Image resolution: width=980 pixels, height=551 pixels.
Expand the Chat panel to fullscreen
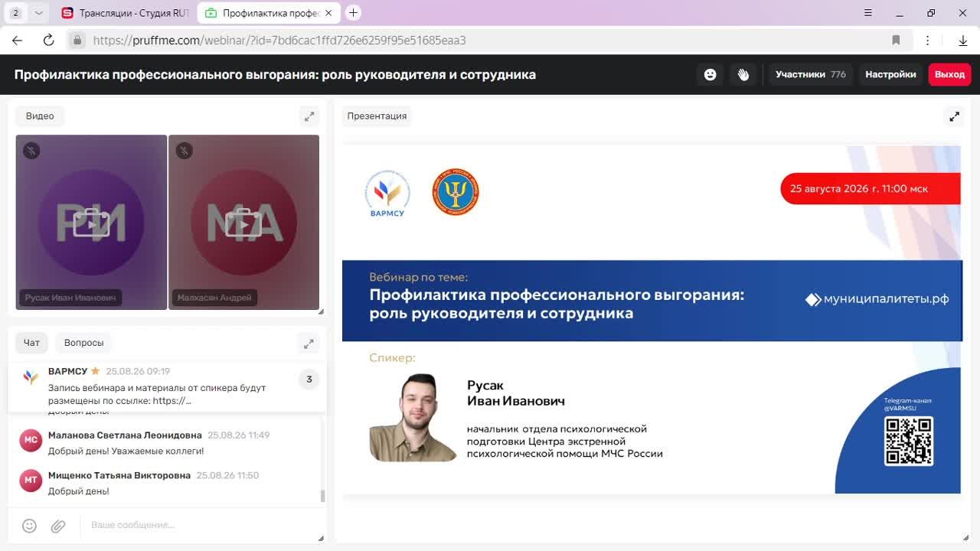click(309, 344)
